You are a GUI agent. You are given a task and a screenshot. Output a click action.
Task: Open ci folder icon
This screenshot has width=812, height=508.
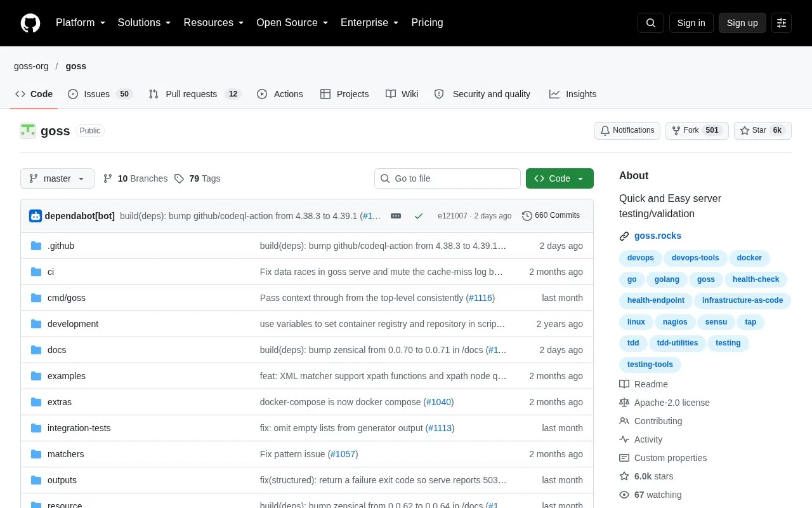(36, 272)
